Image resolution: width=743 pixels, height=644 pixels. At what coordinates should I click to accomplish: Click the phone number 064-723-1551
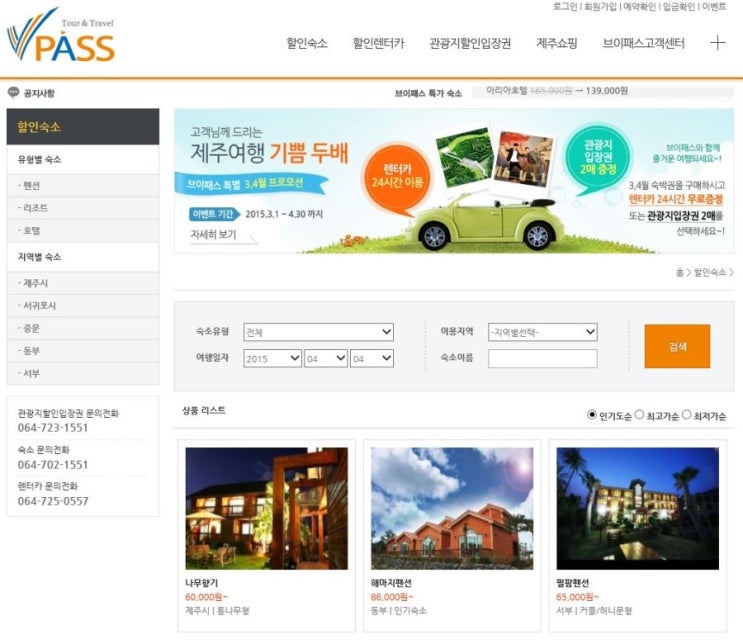53,427
